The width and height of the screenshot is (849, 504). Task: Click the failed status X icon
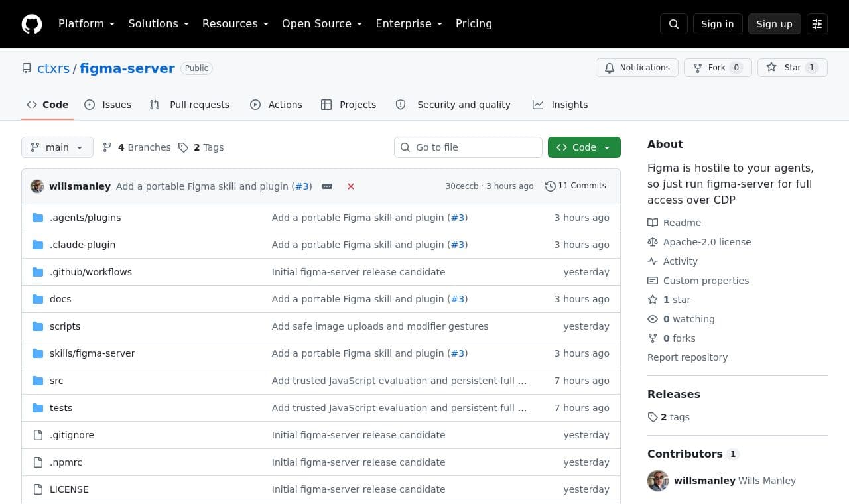(351, 186)
